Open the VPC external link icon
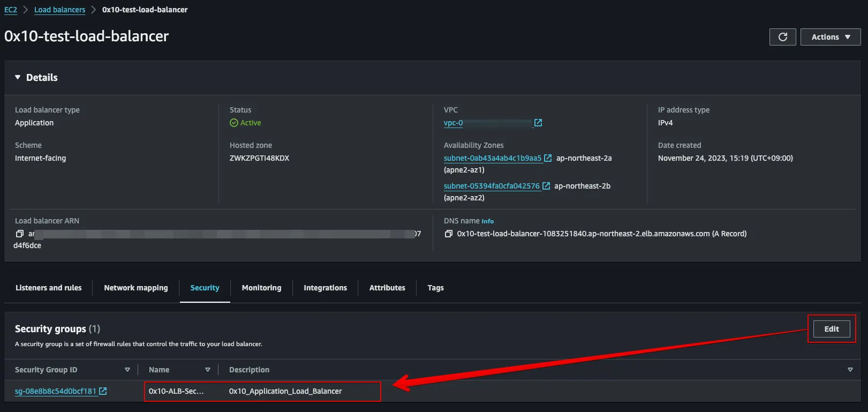Screen dimensions: 868x412 538,123
